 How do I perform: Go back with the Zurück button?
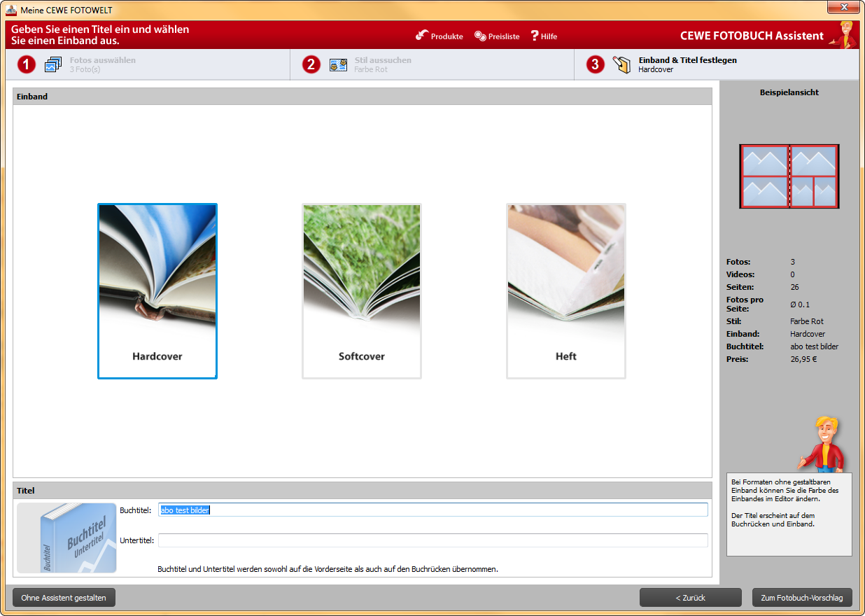pyautogui.click(x=690, y=598)
